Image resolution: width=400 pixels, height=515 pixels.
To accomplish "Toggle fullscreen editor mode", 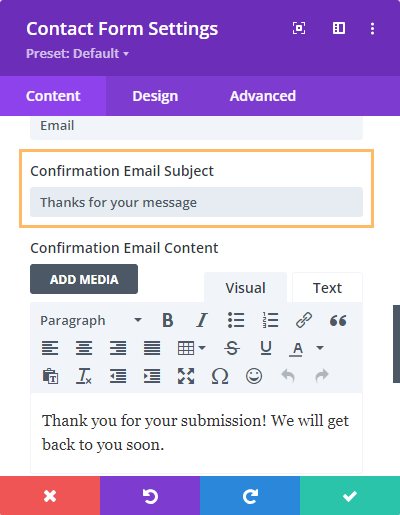I will click(x=186, y=376).
